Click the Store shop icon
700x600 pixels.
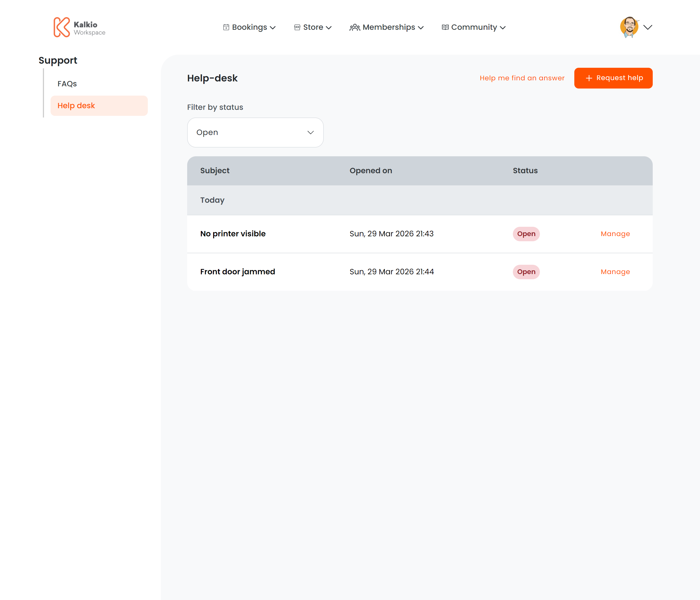[297, 27]
